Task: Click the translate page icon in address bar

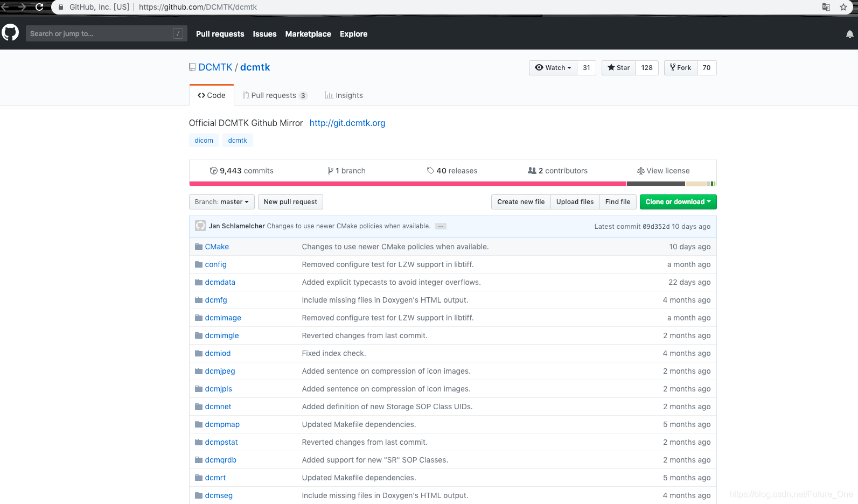Action: [826, 7]
